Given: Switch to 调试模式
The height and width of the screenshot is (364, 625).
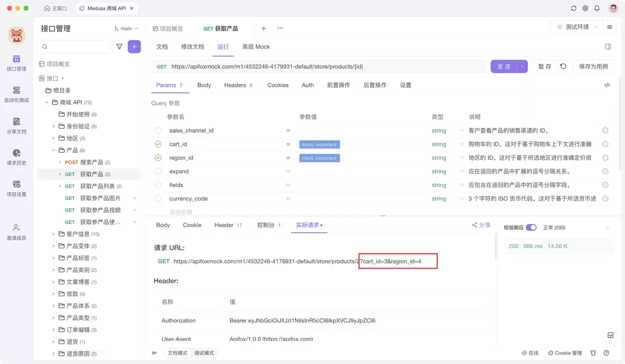Looking at the screenshot, I should coord(204,353).
